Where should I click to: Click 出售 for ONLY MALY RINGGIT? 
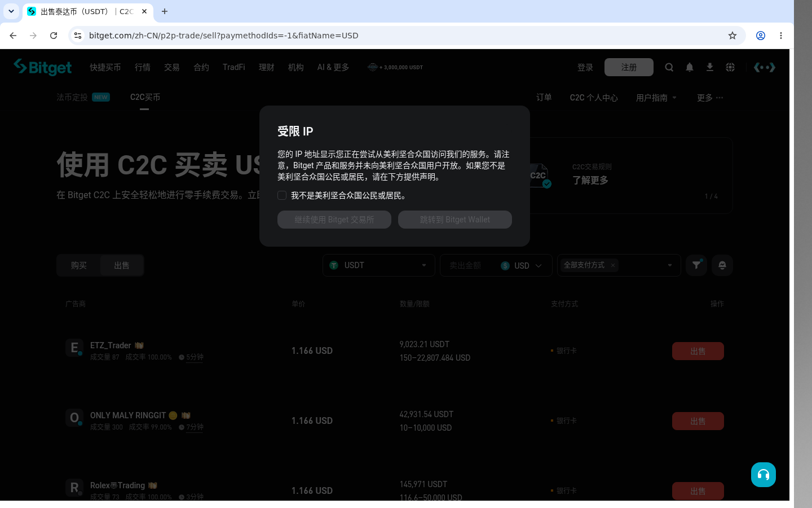pyautogui.click(x=698, y=421)
